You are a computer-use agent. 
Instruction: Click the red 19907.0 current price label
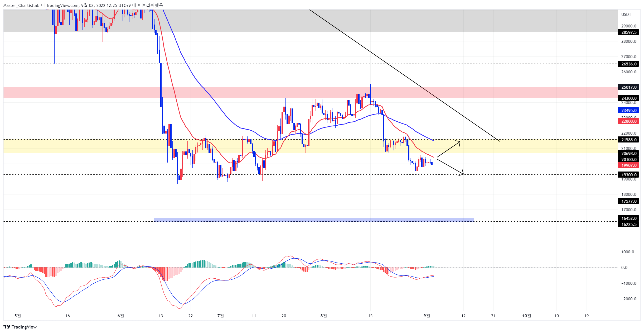pyautogui.click(x=628, y=165)
